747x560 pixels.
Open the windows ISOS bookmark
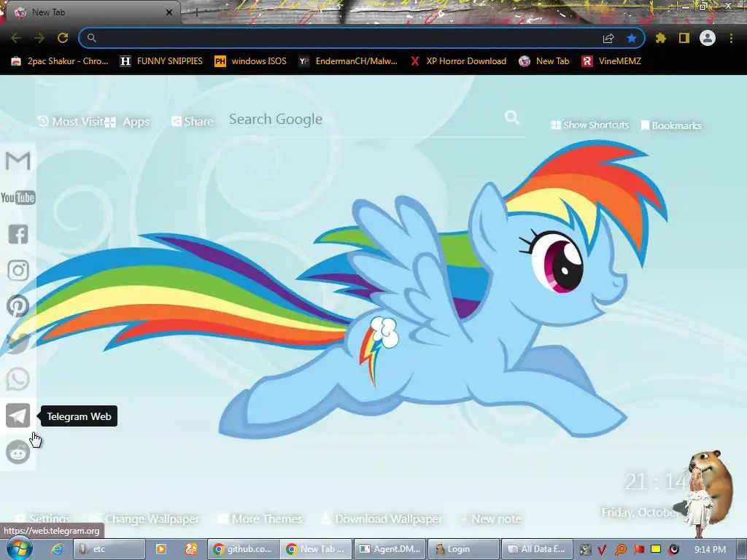click(x=251, y=61)
